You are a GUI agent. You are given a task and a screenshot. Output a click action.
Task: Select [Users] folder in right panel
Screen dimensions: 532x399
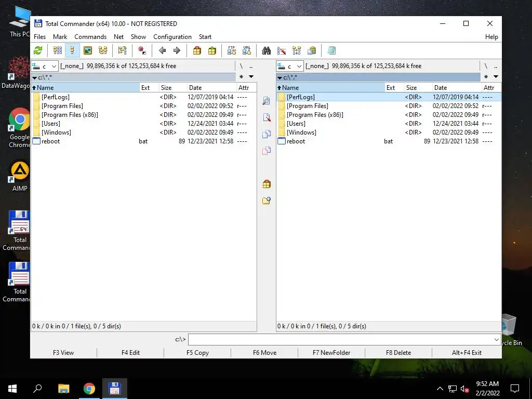[x=389, y=124]
